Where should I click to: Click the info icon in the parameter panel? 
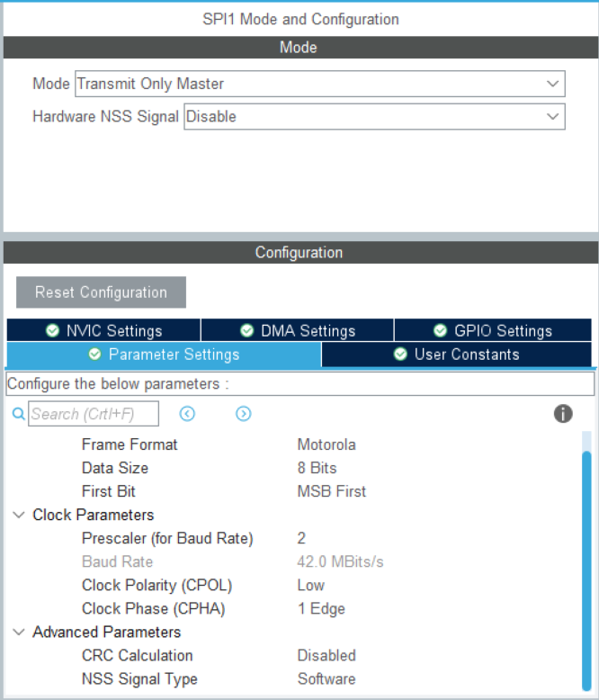point(563,414)
